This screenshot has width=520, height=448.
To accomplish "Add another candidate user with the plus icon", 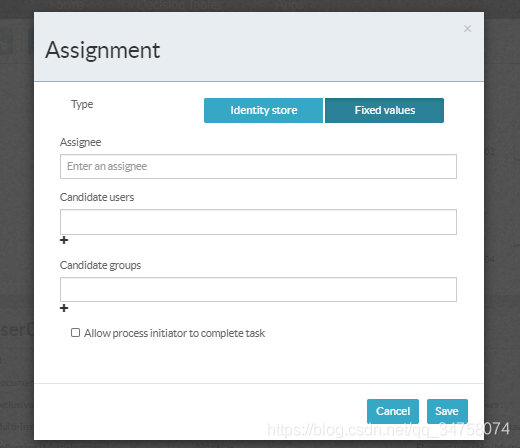I will tap(64, 240).
